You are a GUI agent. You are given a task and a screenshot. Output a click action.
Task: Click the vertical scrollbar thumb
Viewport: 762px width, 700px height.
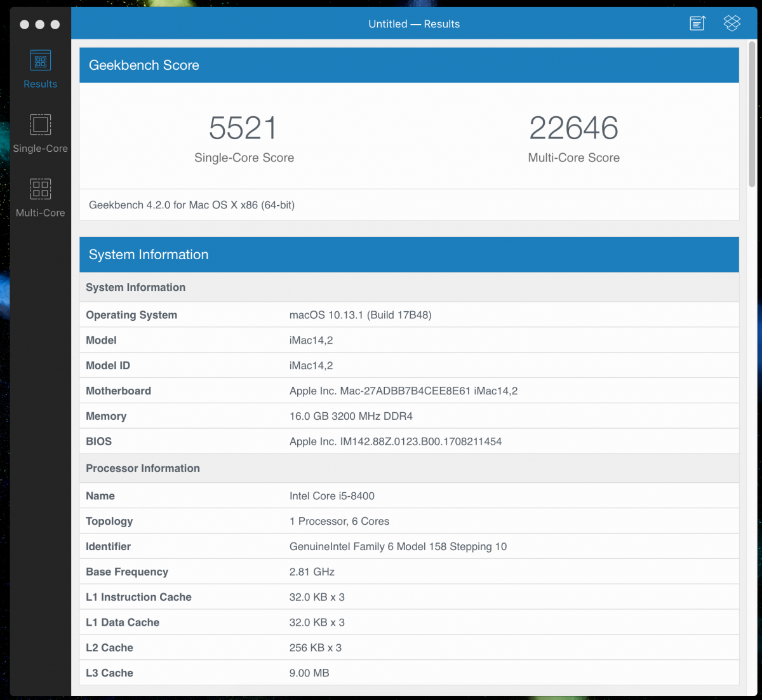tap(752, 114)
